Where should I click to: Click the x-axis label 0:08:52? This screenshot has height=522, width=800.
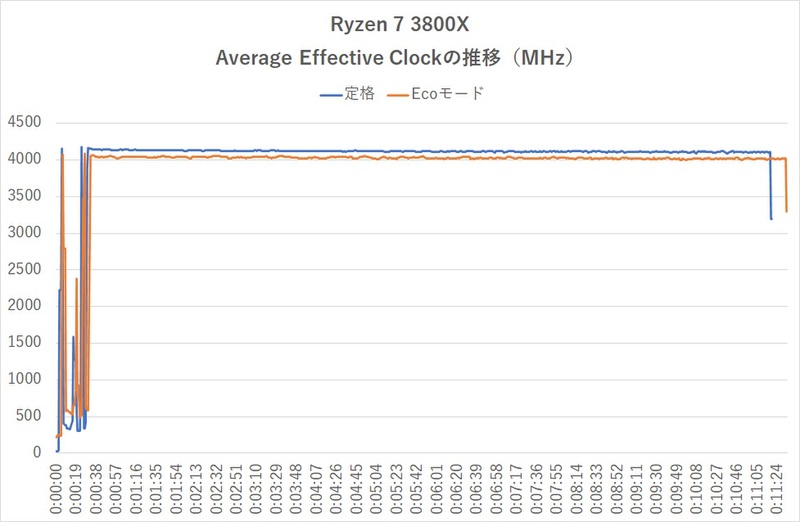(617, 489)
